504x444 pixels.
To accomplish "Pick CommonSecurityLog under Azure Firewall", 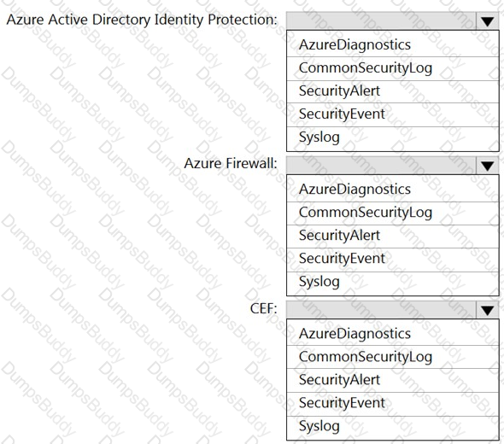I will (x=393, y=213).
